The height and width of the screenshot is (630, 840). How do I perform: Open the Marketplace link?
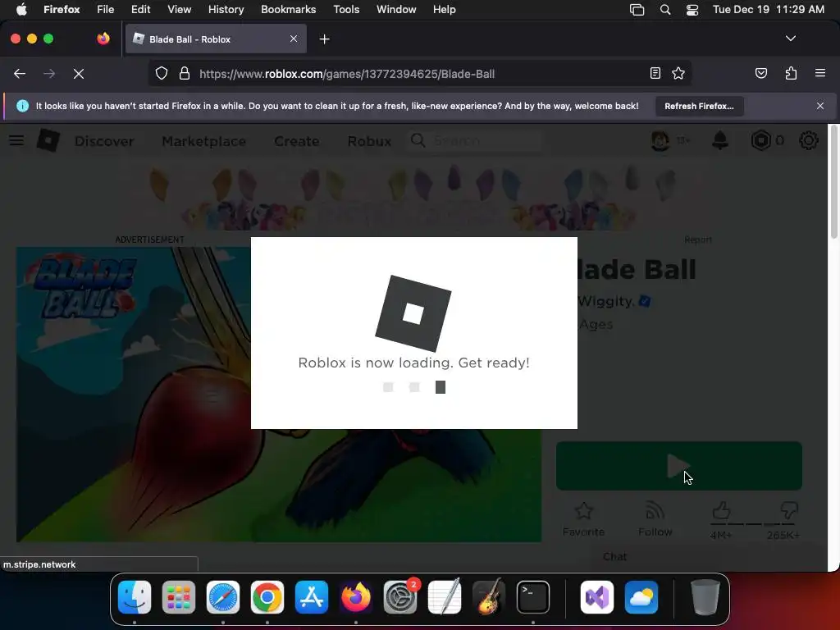[204, 141]
